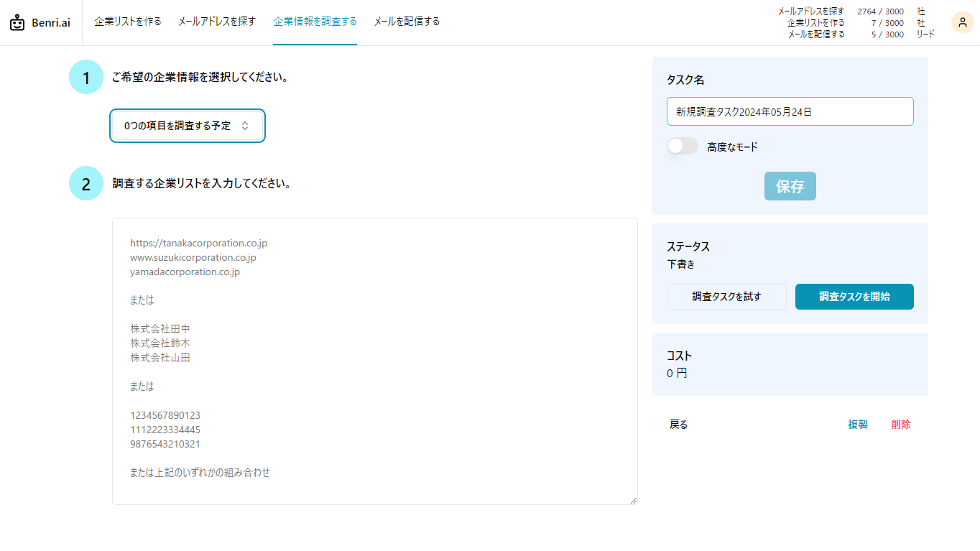Select the 企業情報を調査する tab

[315, 22]
